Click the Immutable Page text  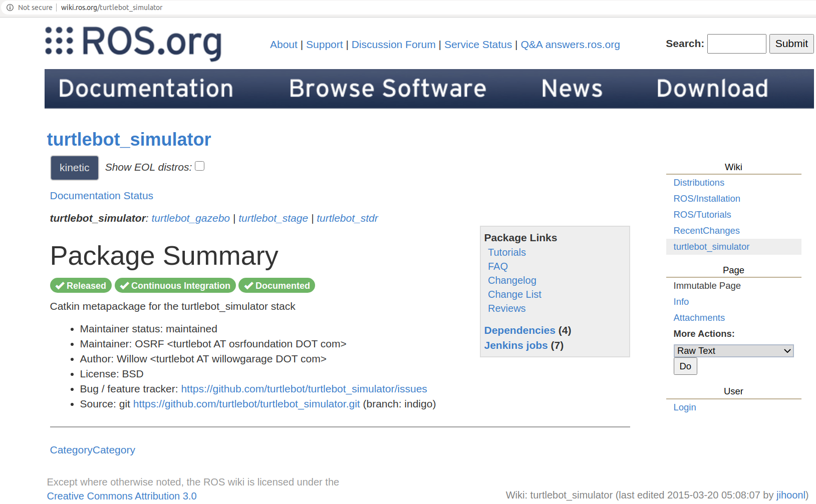coord(707,286)
